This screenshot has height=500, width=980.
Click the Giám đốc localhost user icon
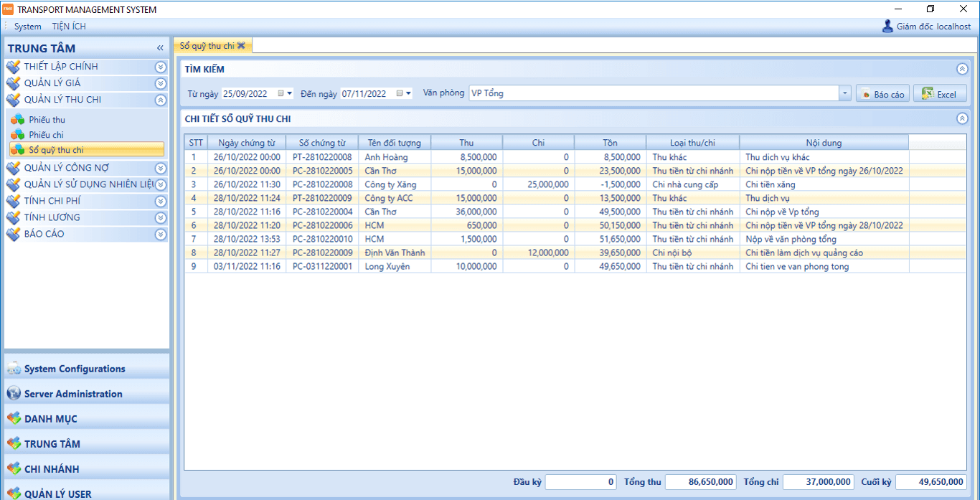[x=887, y=27]
